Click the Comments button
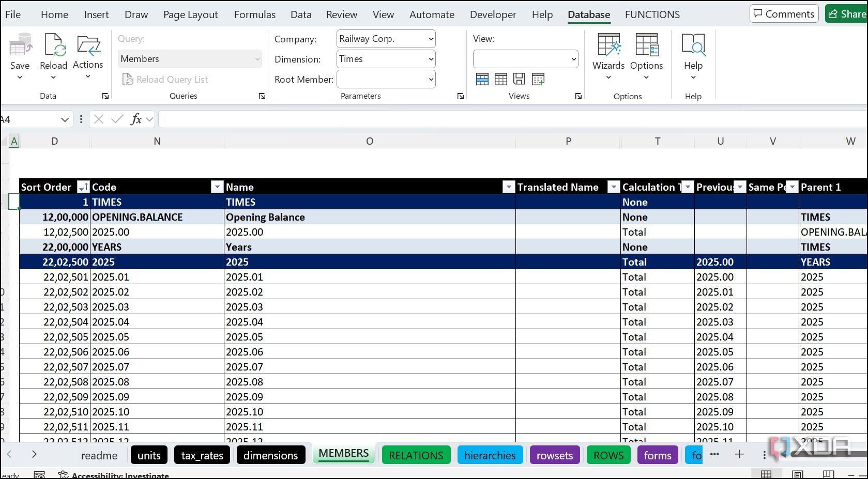Viewport: 868px width, 479px height. 784,14
